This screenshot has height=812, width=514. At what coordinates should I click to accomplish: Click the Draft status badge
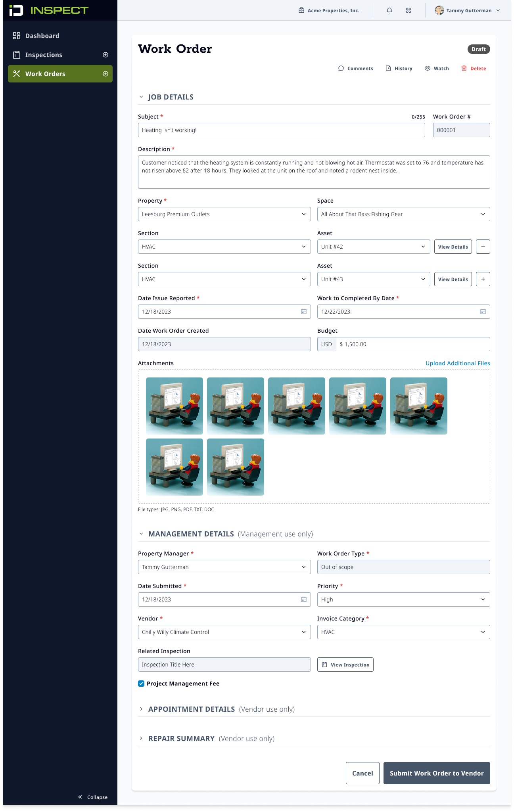click(479, 49)
